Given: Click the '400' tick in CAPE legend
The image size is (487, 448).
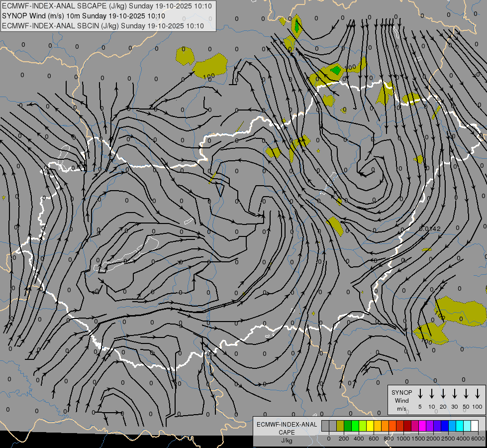Looking at the screenshot, I should (x=359, y=439).
